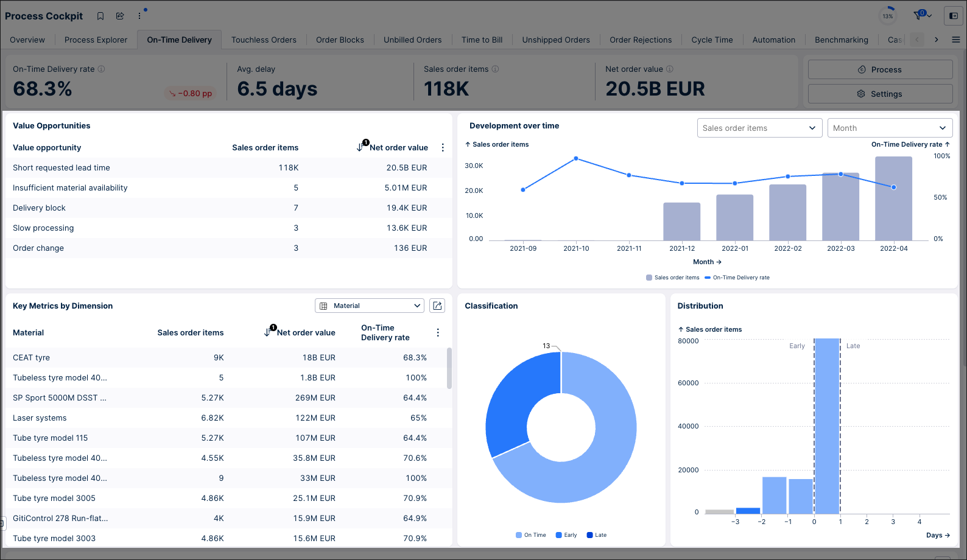The image size is (967, 560).
Task: Toggle Sales order items legend in Development chart
Action: click(673, 278)
